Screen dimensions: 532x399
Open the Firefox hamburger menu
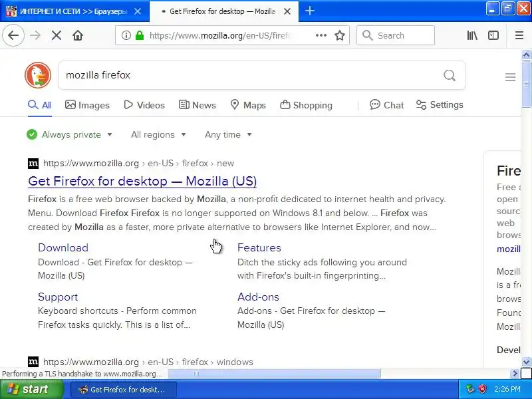point(519,35)
